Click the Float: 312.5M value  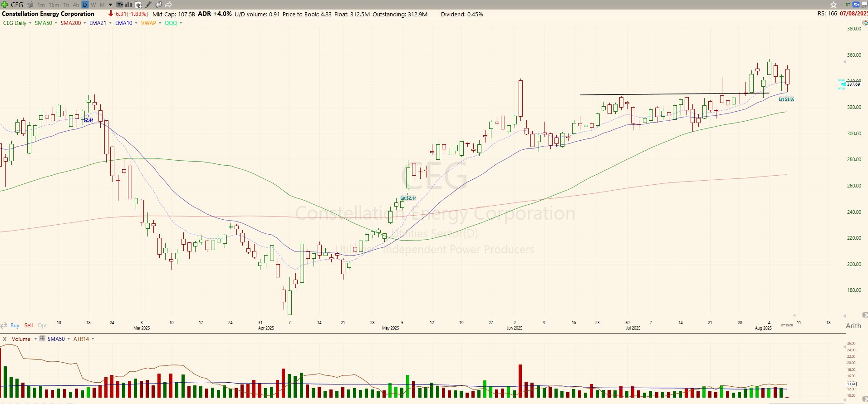tap(352, 14)
